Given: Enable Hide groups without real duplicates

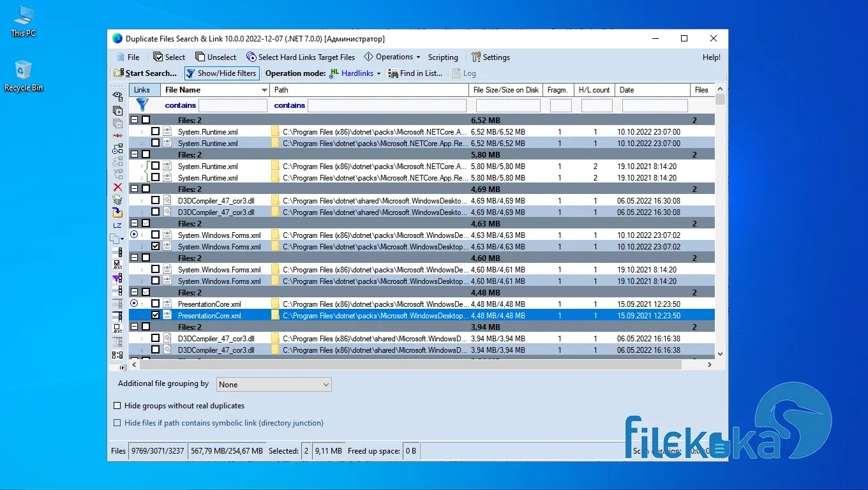Looking at the screenshot, I should (117, 406).
